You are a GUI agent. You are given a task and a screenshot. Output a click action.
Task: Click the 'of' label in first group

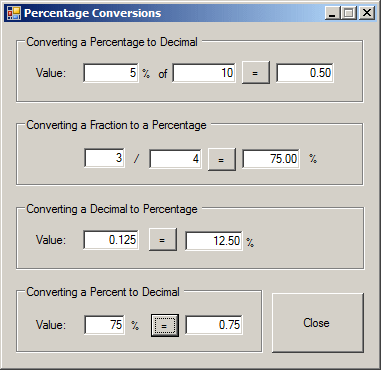coord(163,74)
